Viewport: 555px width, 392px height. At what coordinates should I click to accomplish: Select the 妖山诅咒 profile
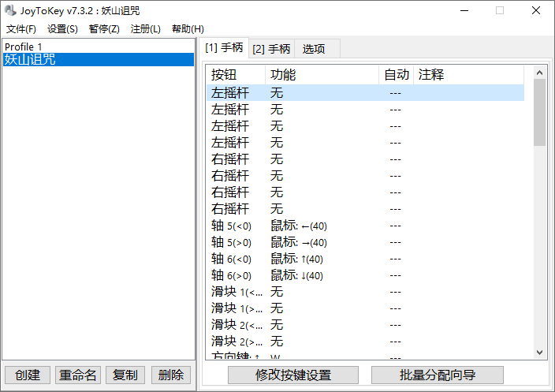(99, 59)
